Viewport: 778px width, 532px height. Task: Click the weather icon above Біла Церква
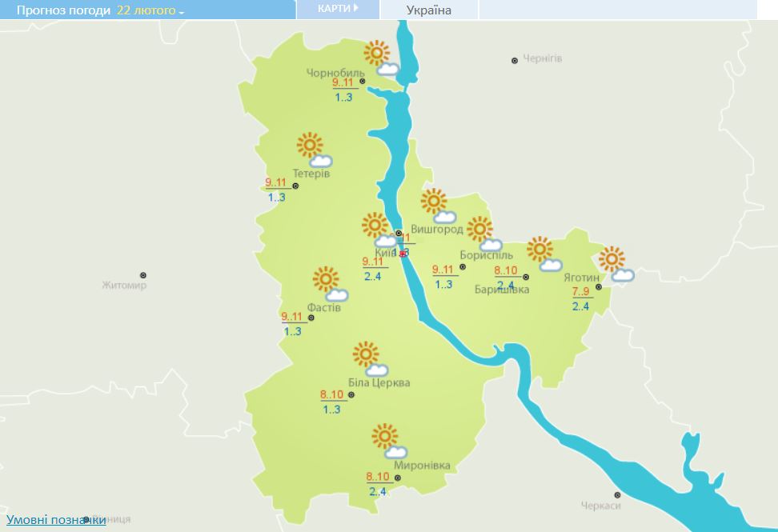[370, 359]
